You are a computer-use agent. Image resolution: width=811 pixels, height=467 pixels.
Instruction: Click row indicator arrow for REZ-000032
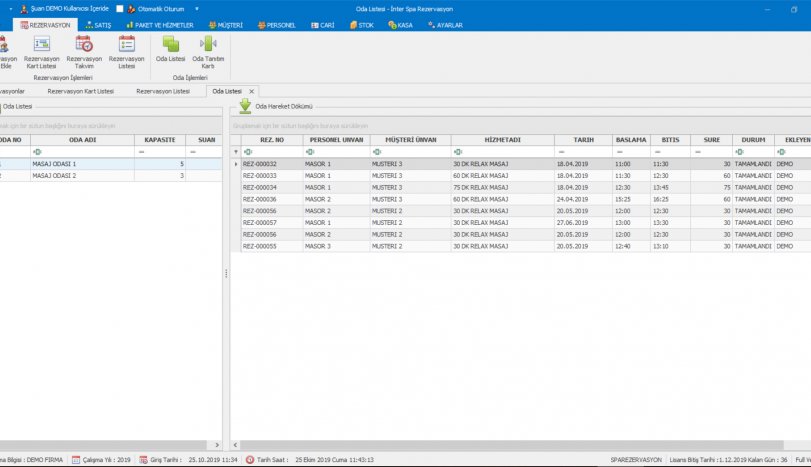tap(236, 164)
